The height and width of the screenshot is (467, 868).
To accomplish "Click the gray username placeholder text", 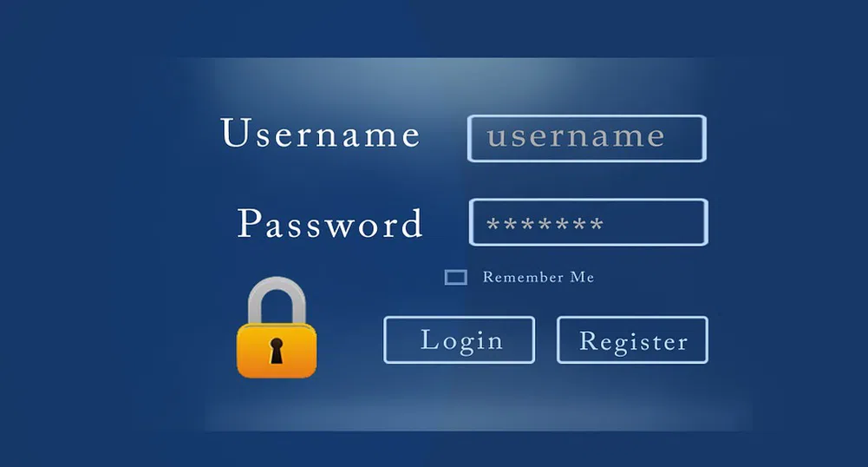I will [576, 136].
